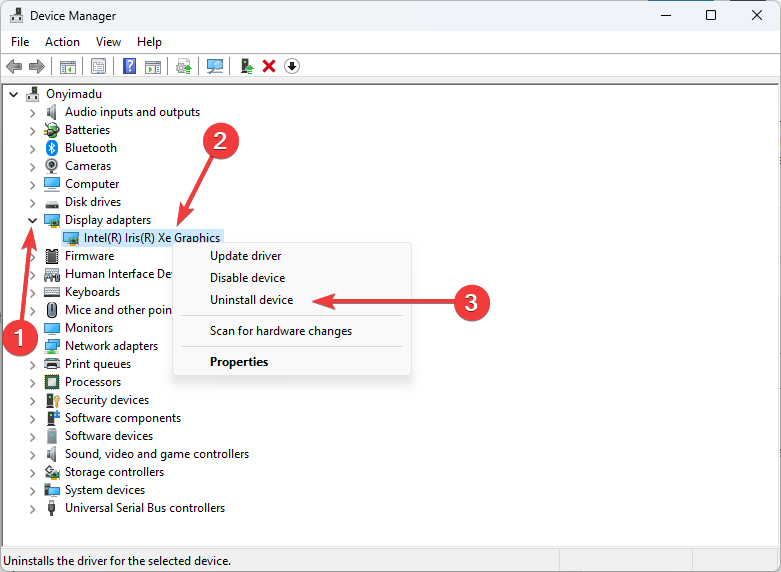Click the Batteries category icon
The height and width of the screenshot is (572, 781).
[x=52, y=130]
